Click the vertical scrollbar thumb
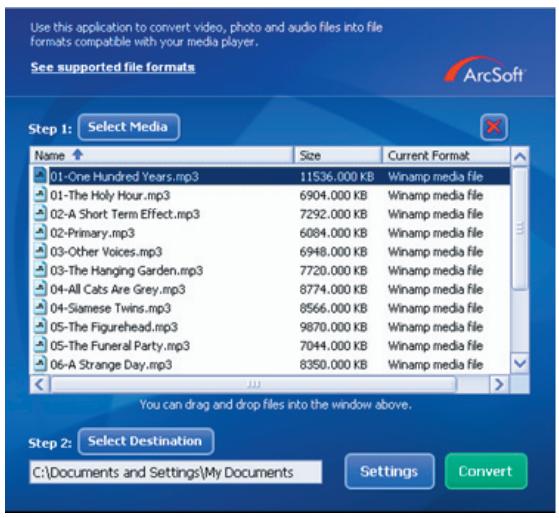559x518 pixels. tap(520, 229)
